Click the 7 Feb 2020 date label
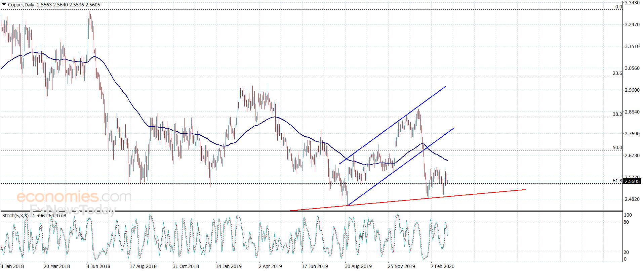This screenshot has height=271, width=644. pos(443,266)
